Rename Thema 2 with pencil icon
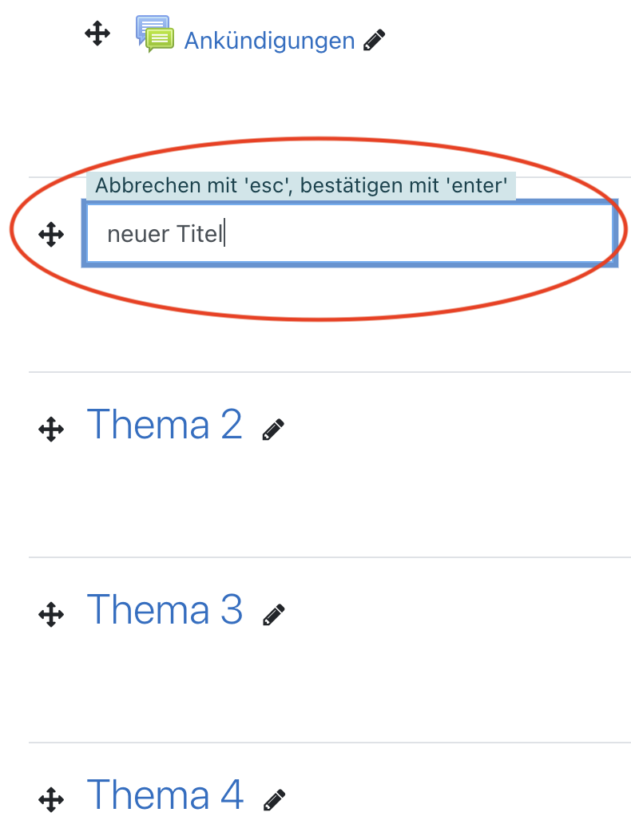The image size is (631, 840). (273, 430)
